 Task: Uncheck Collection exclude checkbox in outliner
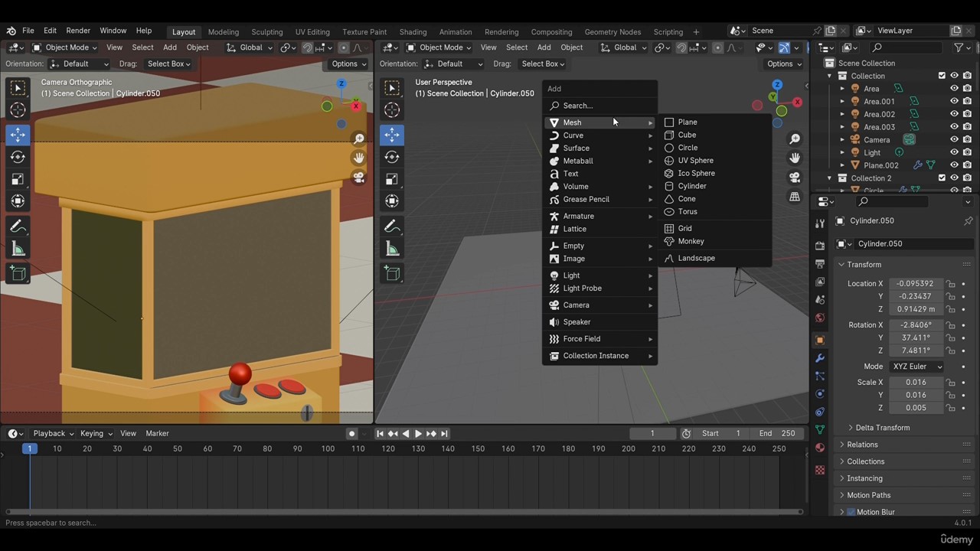(x=942, y=76)
